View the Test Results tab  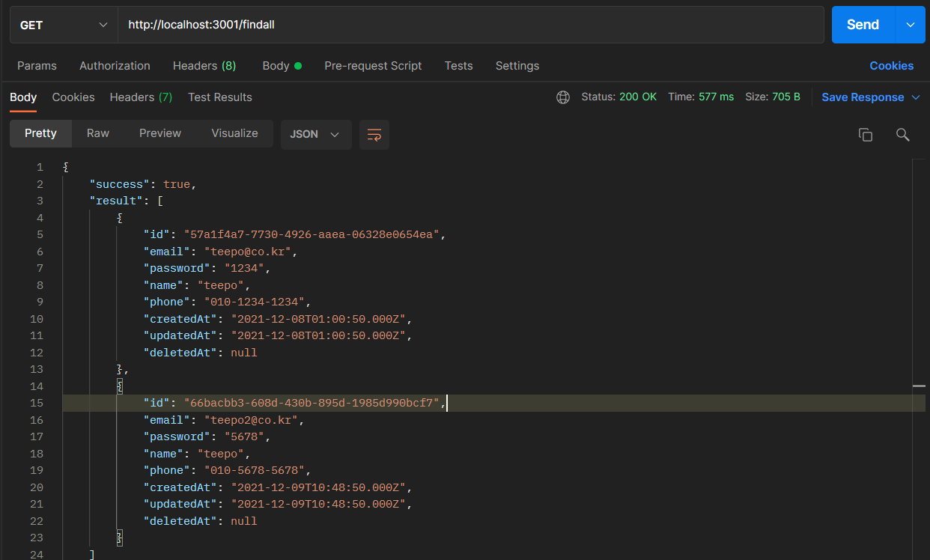click(x=220, y=97)
